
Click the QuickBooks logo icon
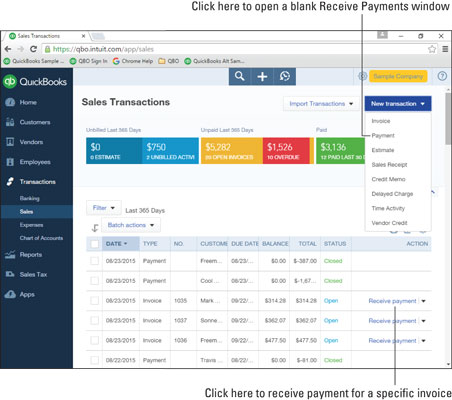tap(10, 82)
